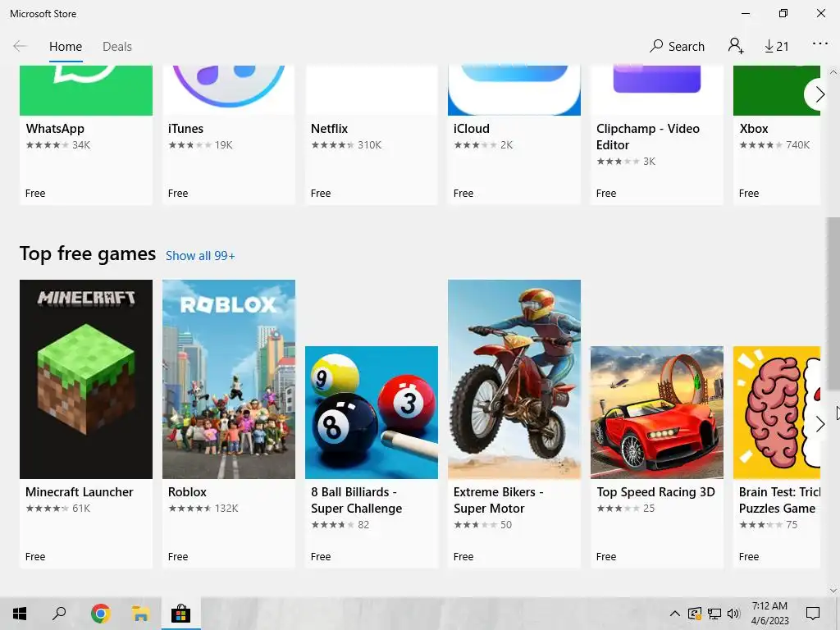This screenshot has height=630, width=840.
Task: Click Brain Test Puzzles Game title
Action: pyautogui.click(x=779, y=500)
